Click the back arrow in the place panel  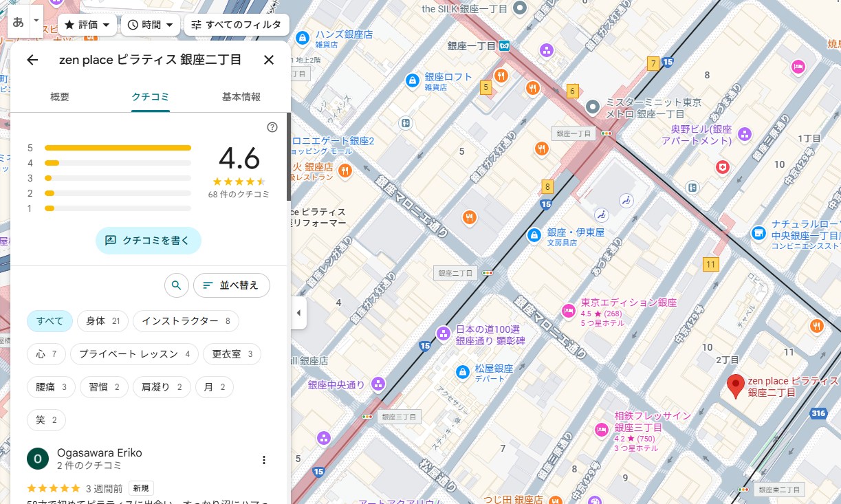32,60
